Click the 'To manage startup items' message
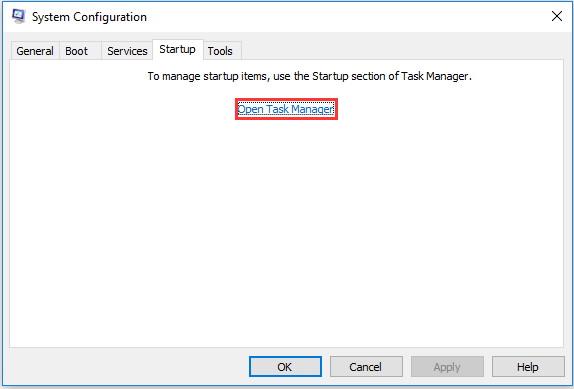Image resolution: width=574 pixels, height=389 pixels. pyautogui.click(x=309, y=76)
